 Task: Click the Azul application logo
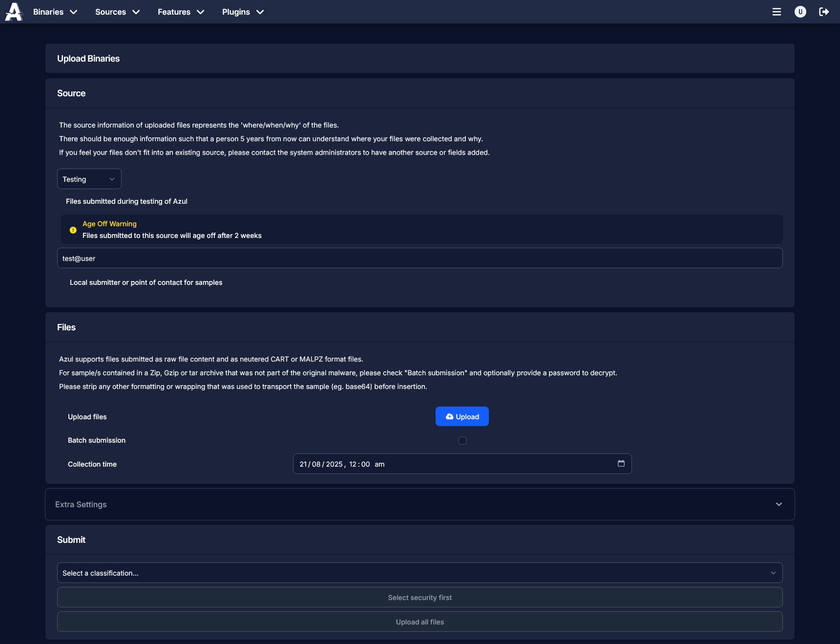pos(13,12)
